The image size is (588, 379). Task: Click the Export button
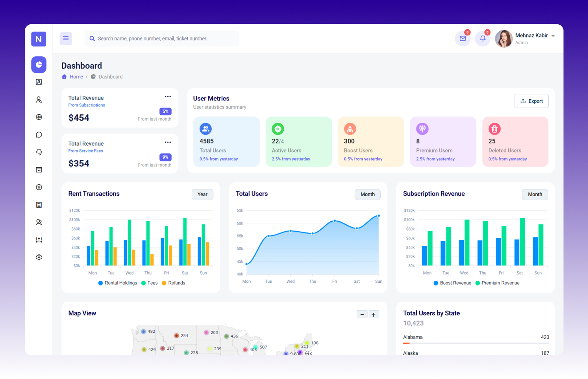[x=531, y=101]
